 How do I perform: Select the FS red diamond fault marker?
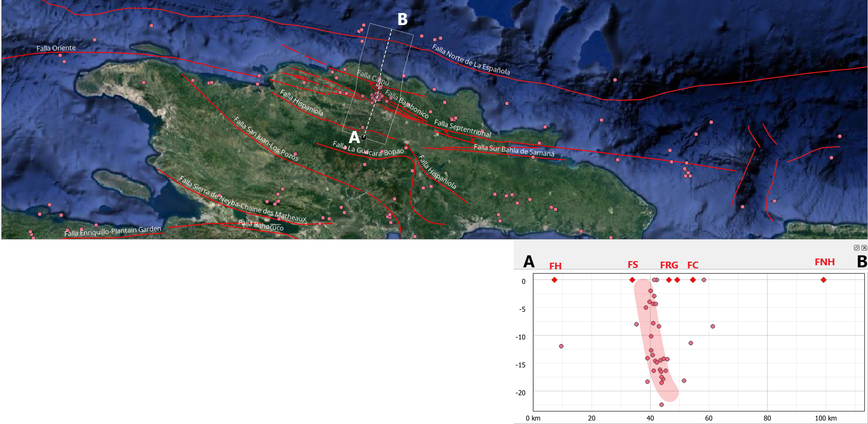point(632,280)
